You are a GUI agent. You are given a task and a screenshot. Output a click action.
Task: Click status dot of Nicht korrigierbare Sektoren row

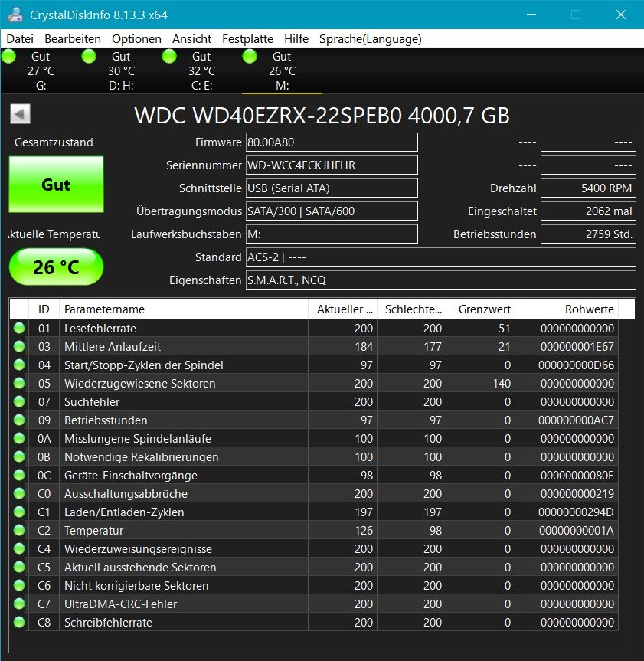point(19,585)
